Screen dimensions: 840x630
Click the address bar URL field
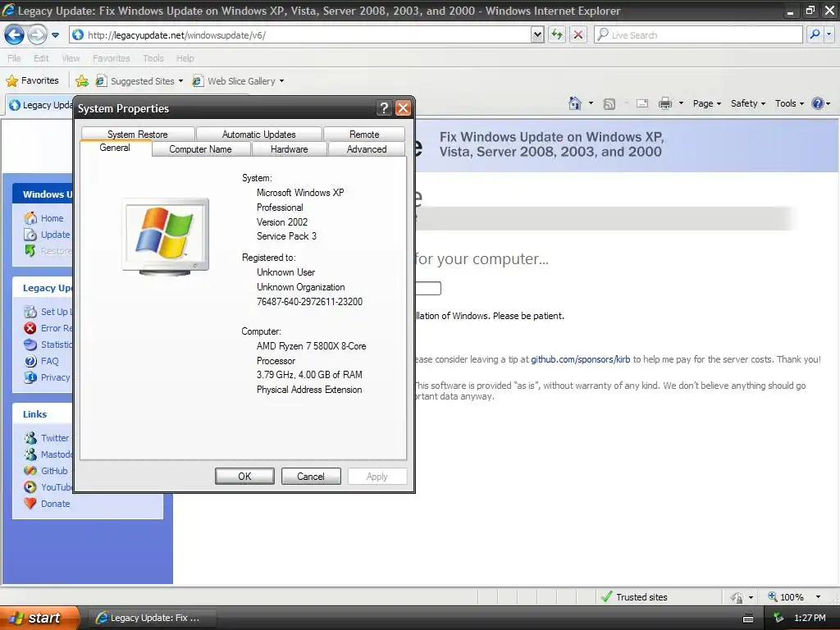click(300, 34)
